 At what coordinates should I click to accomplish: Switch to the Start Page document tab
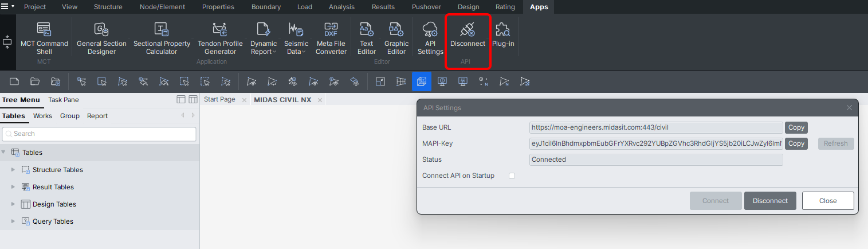[219, 99]
